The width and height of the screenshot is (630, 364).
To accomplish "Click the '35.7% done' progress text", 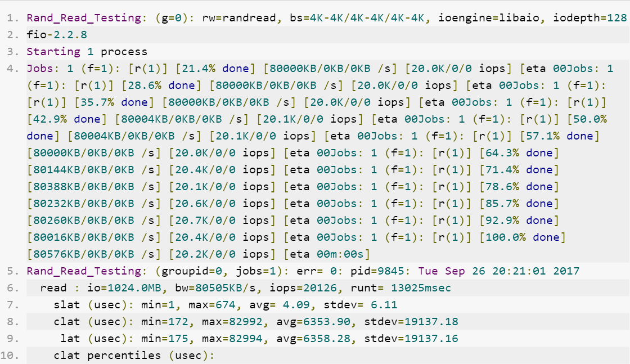I will [x=114, y=102].
